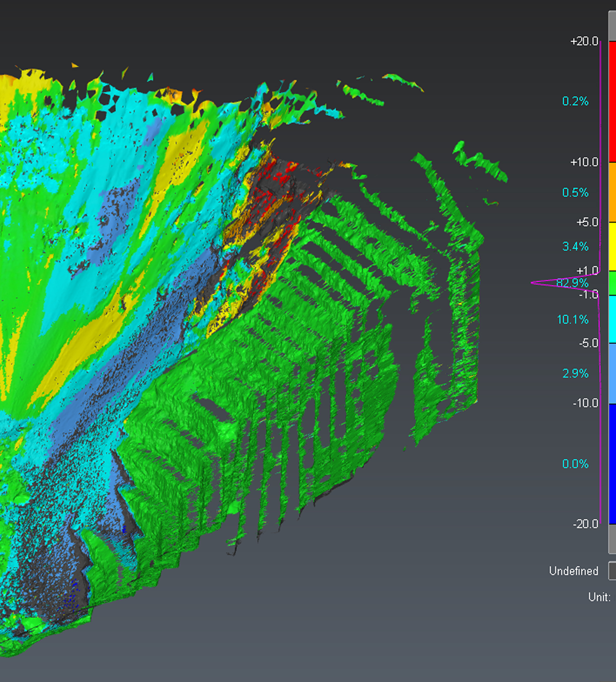Click the +5.0 scale label
The image size is (616, 682).
coord(587,222)
